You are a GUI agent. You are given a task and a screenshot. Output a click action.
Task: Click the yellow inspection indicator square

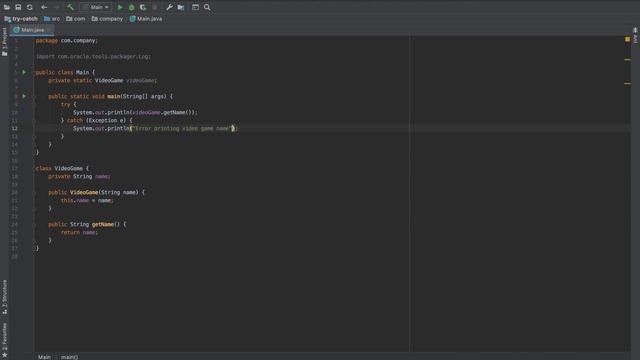627,39
